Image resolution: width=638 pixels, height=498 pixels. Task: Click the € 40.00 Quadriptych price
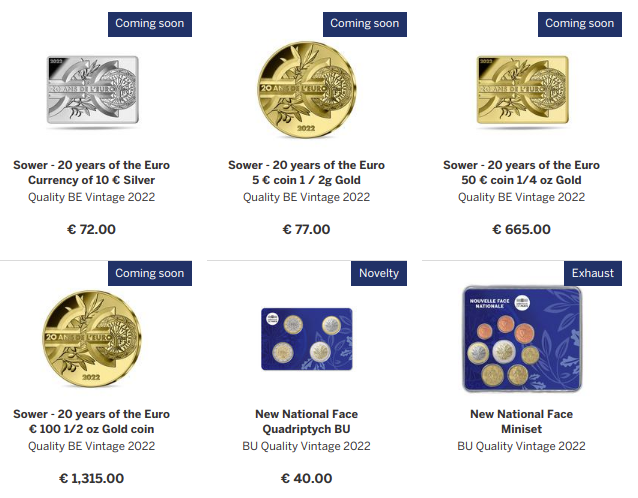(x=306, y=478)
